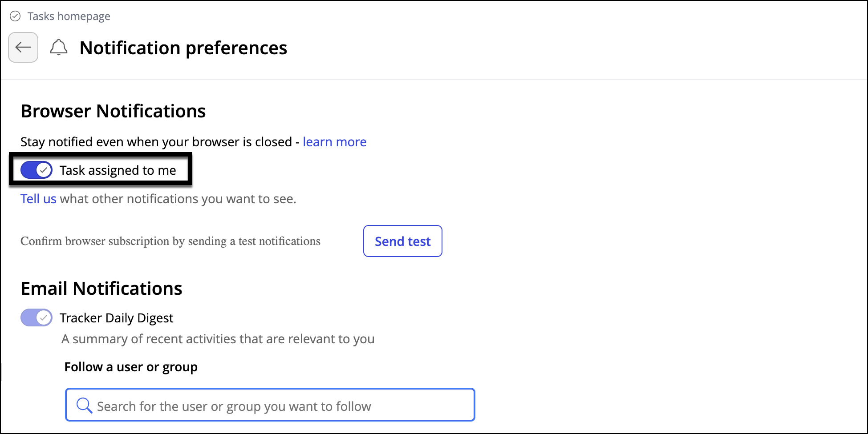Disable the Task assigned to me toggle
The image size is (868, 434).
(x=37, y=170)
